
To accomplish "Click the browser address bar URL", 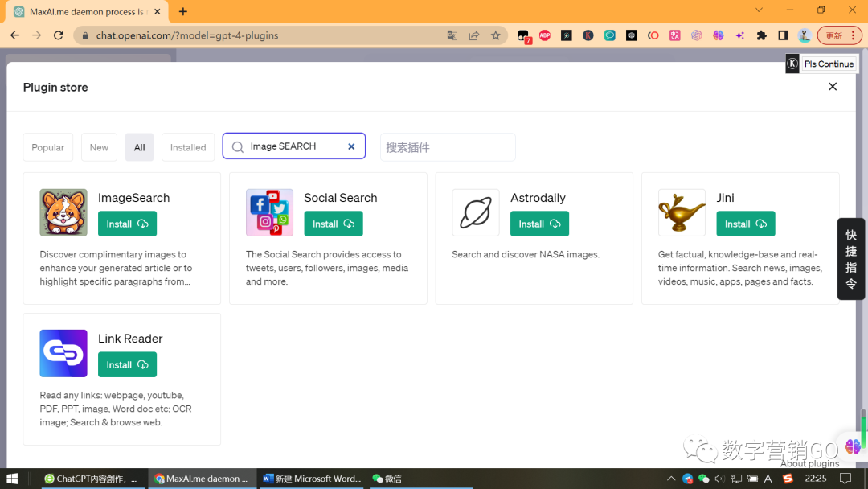I will pos(187,35).
